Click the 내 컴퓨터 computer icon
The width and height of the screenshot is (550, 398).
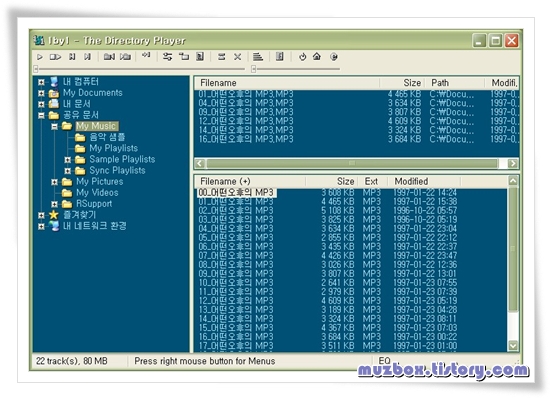point(54,82)
